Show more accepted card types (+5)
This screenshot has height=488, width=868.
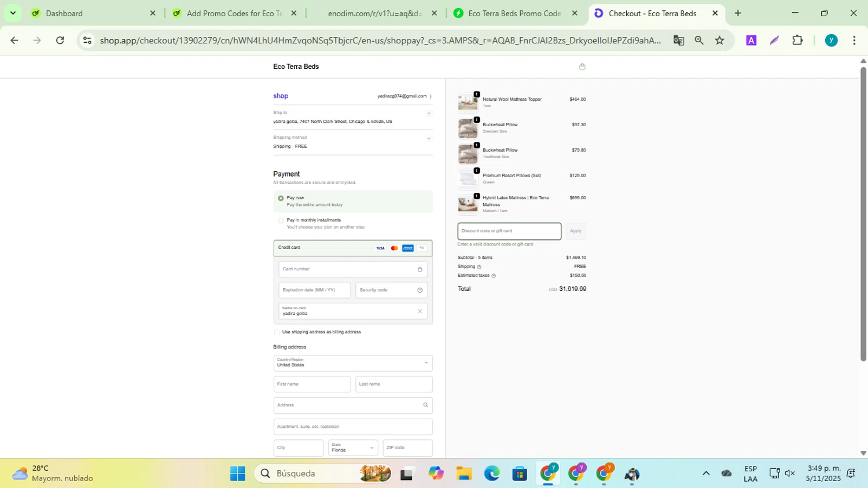point(422,248)
